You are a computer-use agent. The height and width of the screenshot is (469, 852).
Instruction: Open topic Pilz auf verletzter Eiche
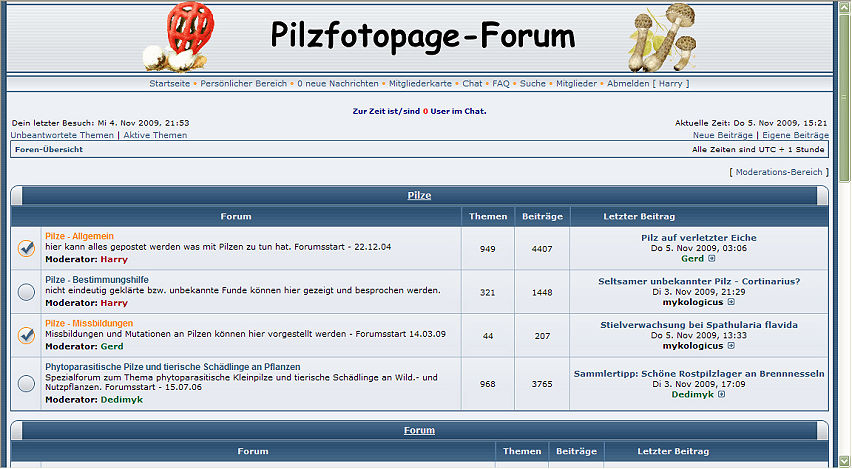699,238
